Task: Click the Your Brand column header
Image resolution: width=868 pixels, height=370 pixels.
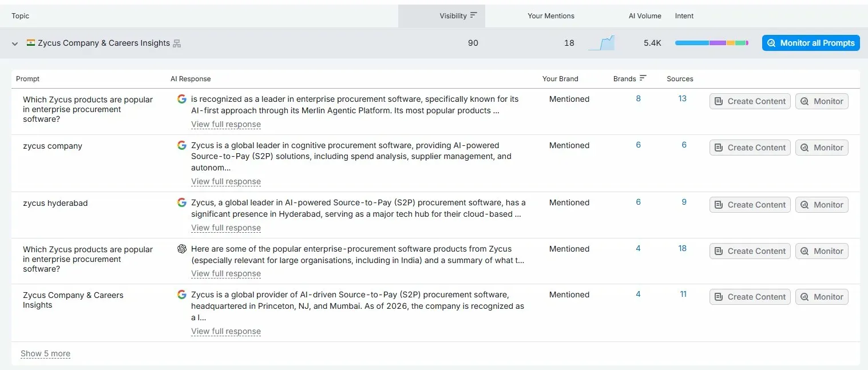Action: coord(560,79)
